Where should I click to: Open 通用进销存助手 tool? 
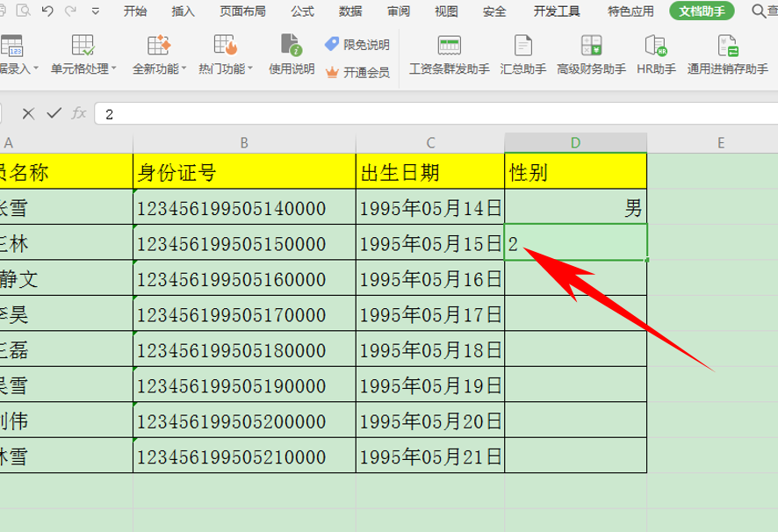727,54
